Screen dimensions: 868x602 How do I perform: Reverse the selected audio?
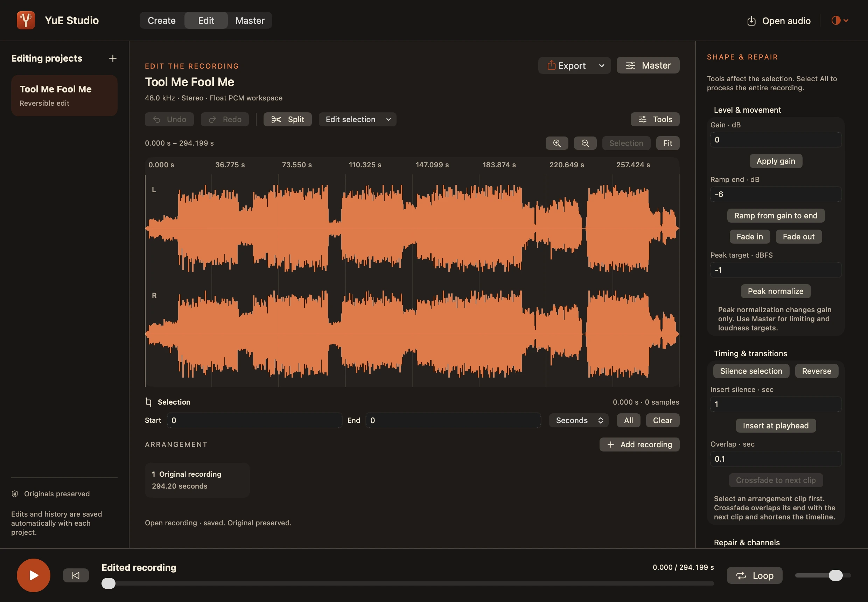pyautogui.click(x=817, y=371)
